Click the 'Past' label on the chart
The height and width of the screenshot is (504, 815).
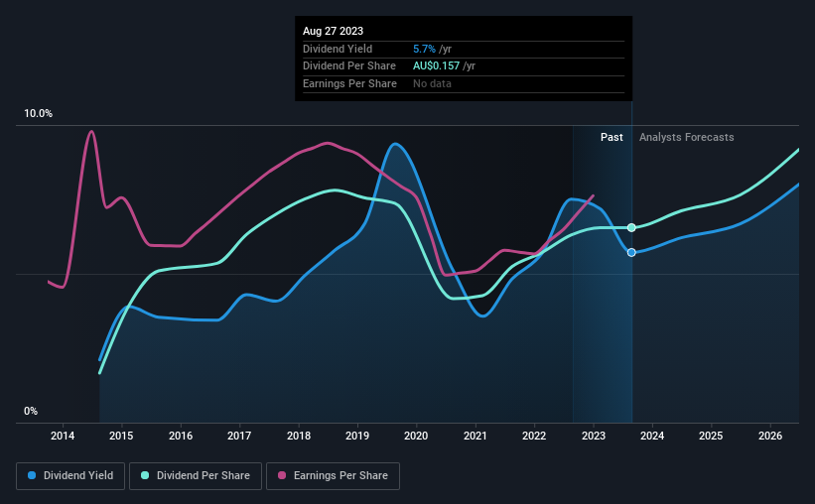coord(611,137)
